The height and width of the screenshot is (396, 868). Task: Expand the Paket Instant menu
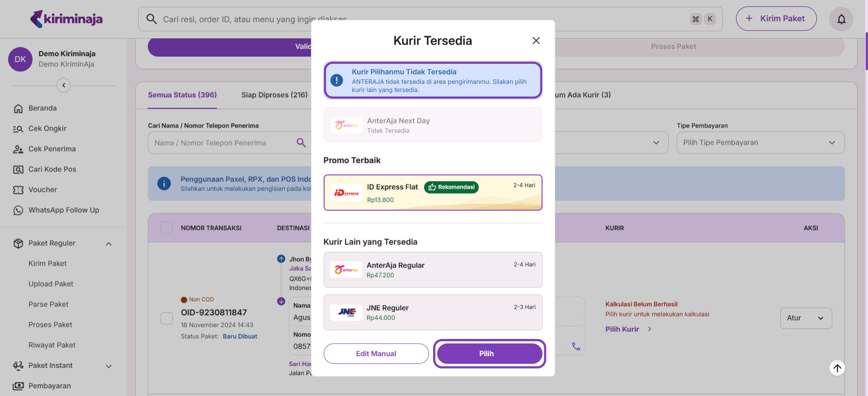pos(108,366)
